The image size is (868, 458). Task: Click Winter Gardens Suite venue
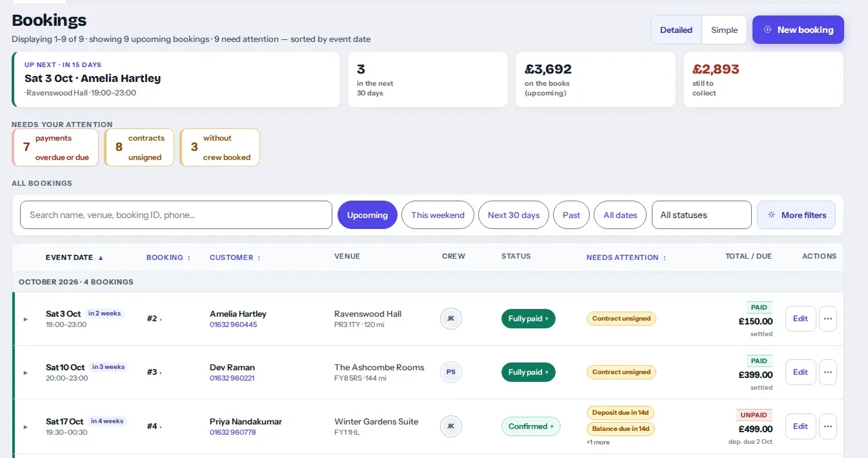point(376,422)
